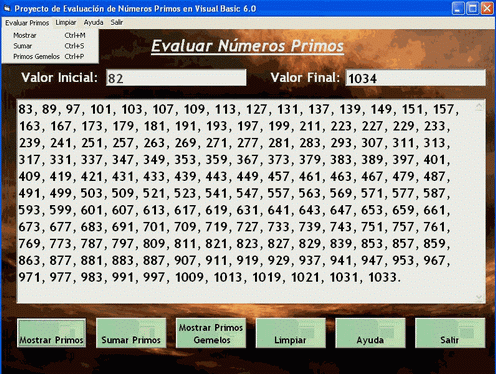Image resolution: width=496 pixels, height=374 pixels.
Task: Click the number 971 in results
Action: 29,277
